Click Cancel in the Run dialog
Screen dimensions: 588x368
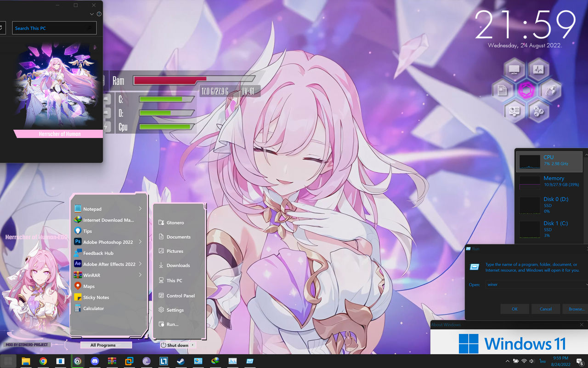546,309
